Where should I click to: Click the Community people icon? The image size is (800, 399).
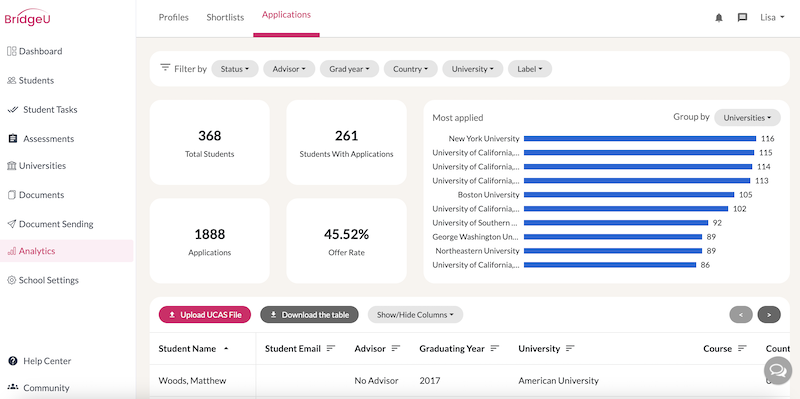pos(13,388)
